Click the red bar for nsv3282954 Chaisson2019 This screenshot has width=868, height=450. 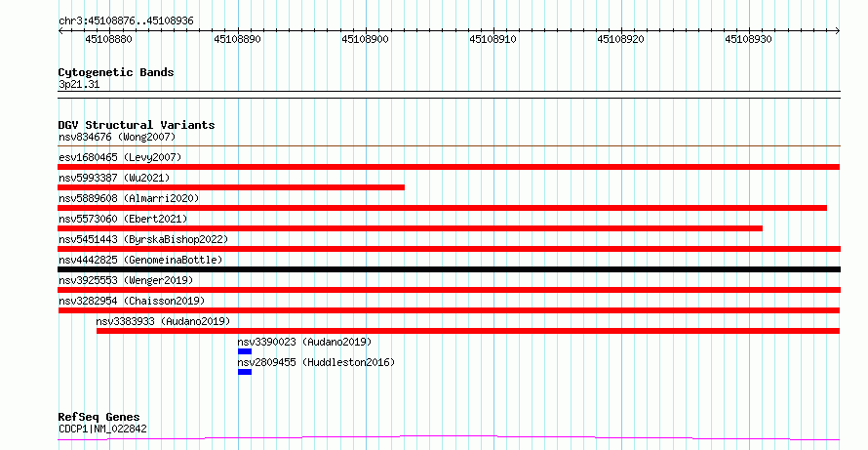coord(449,310)
